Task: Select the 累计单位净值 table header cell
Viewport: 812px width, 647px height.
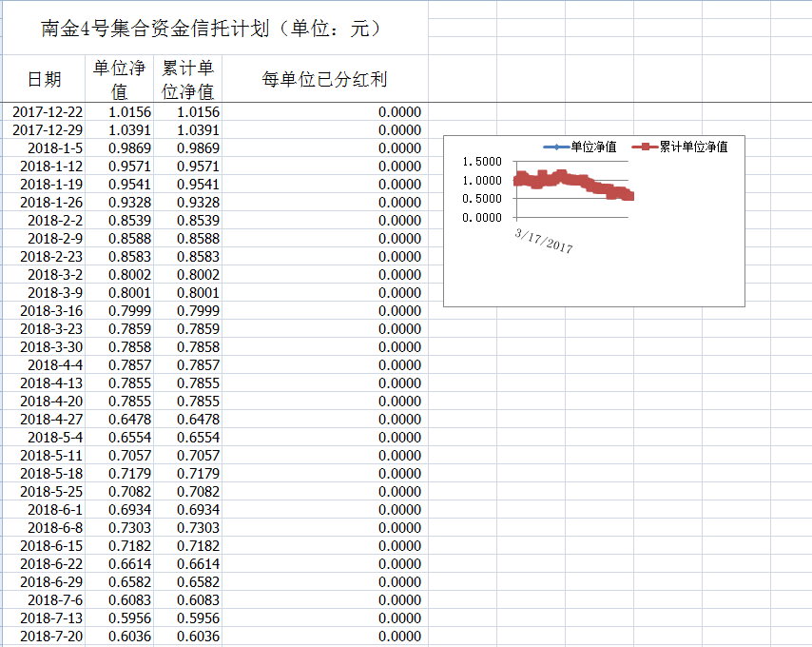Action: [187, 80]
